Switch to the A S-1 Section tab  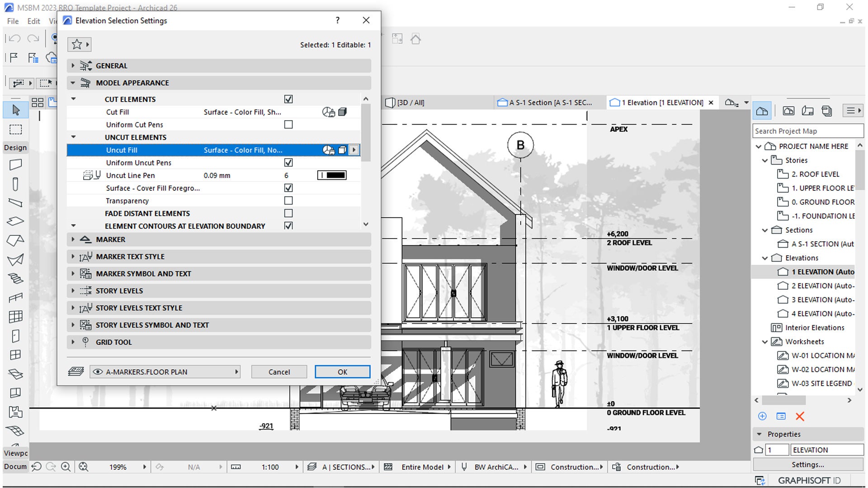coord(547,103)
